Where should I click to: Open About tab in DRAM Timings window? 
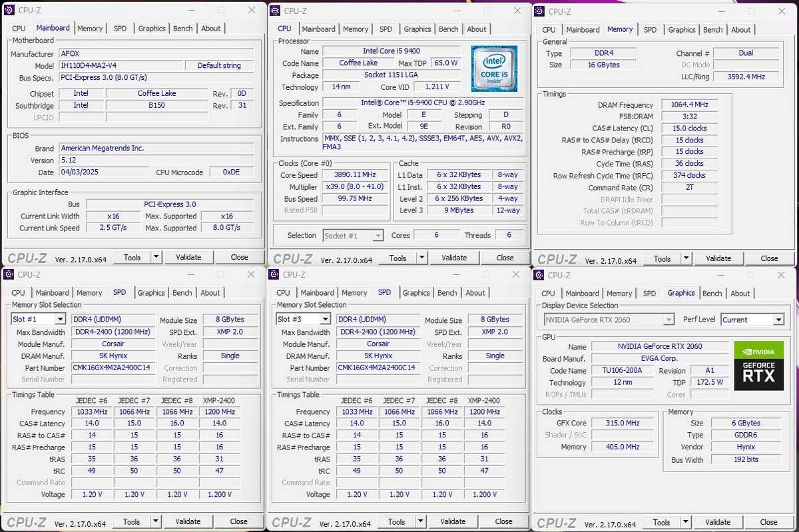point(741,30)
